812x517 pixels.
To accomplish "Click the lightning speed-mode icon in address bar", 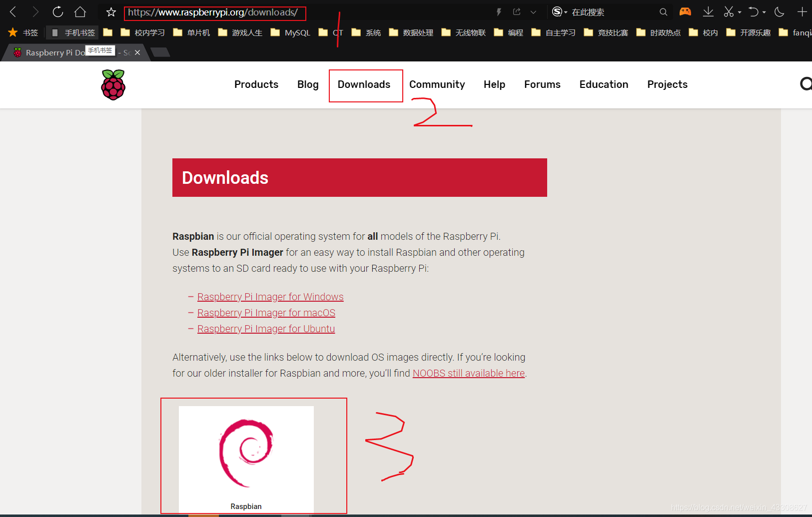I will [x=498, y=12].
